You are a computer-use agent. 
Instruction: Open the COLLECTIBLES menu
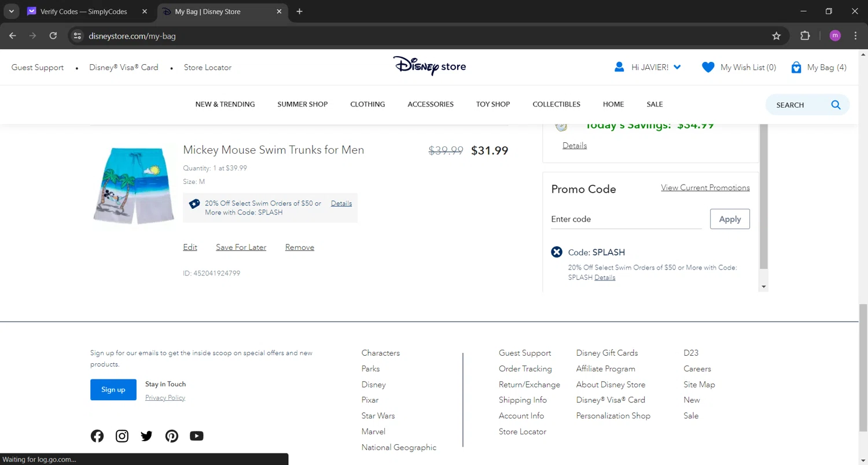[556, 105]
